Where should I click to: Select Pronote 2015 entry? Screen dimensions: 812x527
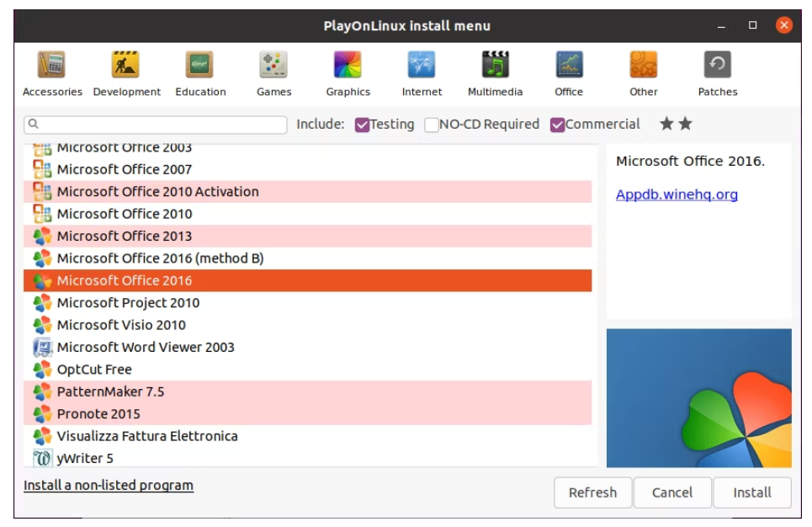[x=308, y=414]
